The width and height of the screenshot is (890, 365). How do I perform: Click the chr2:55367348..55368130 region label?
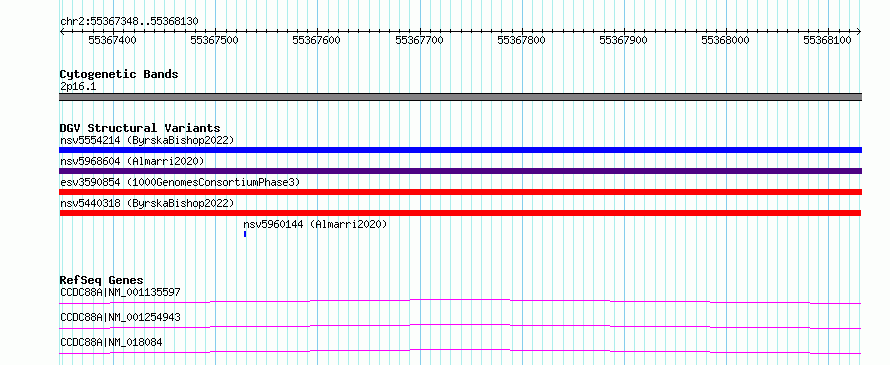pos(129,22)
